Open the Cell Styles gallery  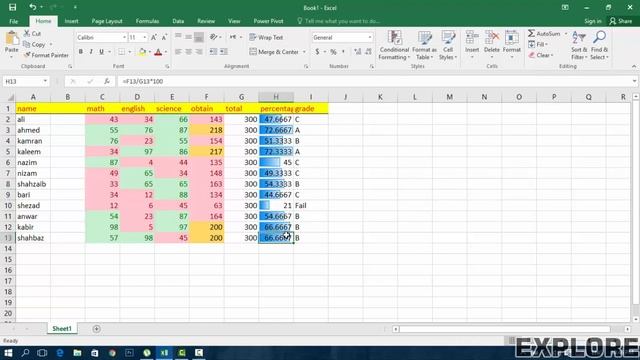(x=448, y=45)
